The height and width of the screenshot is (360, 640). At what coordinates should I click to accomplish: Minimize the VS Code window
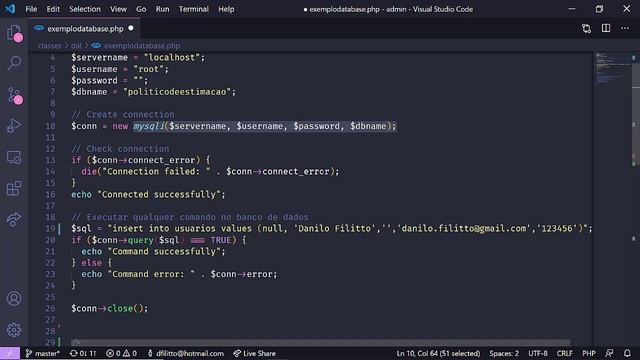click(x=572, y=9)
